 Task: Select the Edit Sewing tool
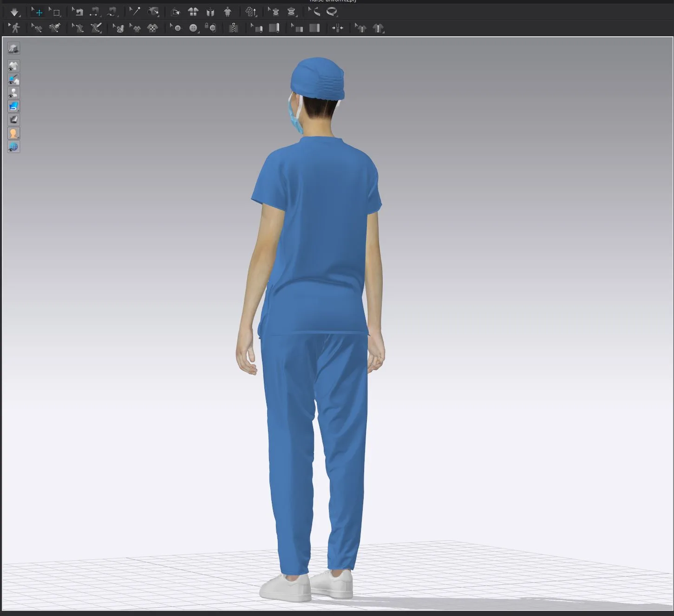click(37, 28)
